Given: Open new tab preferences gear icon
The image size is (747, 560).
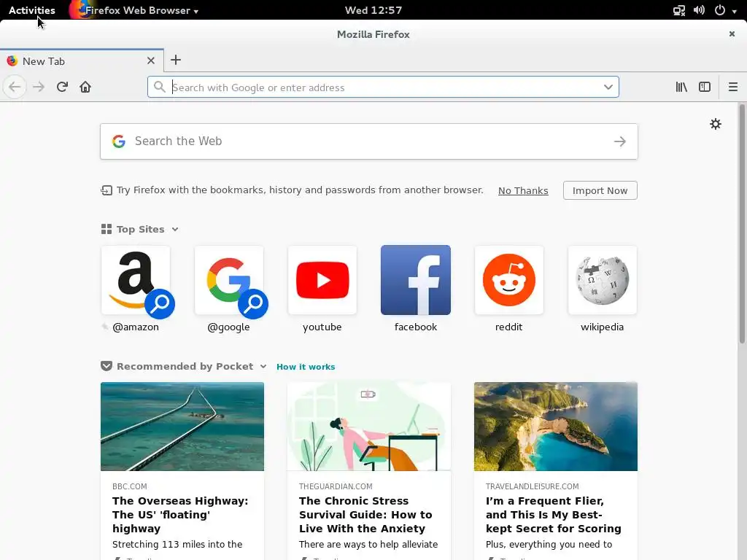Looking at the screenshot, I should pyautogui.click(x=716, y=124).
